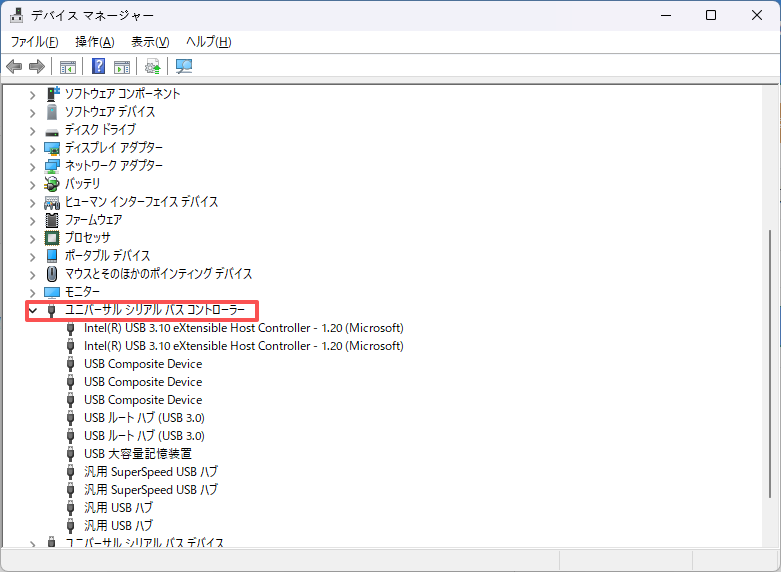
Task: Click the Back arrow toolbar icon
Action: [14, 66]
